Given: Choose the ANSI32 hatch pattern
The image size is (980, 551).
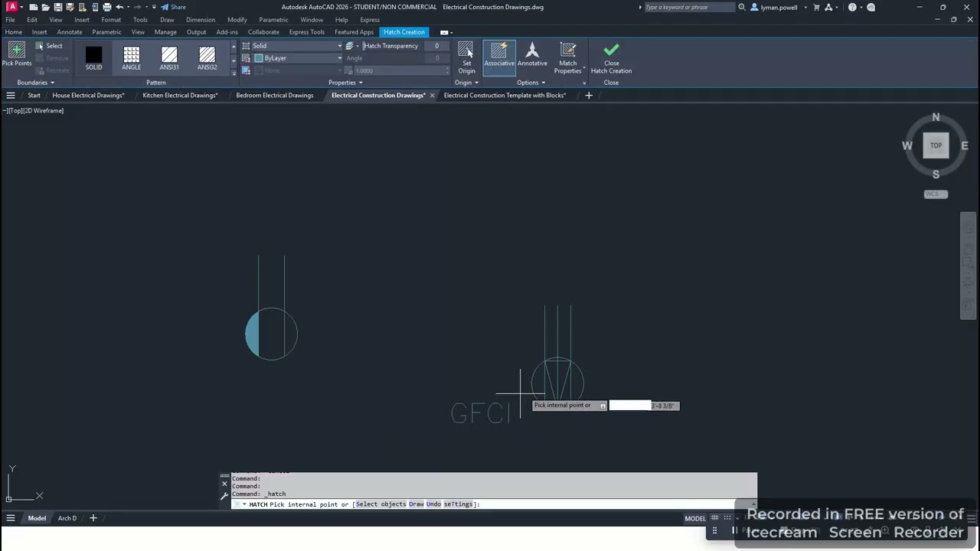Looking at the screenshot, I should tap(207, 58).
